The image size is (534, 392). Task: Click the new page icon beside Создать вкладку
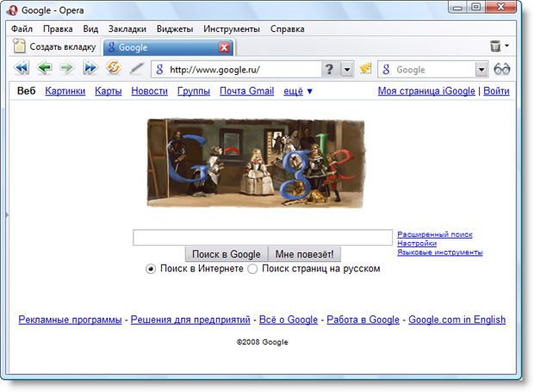click(19, 46)
